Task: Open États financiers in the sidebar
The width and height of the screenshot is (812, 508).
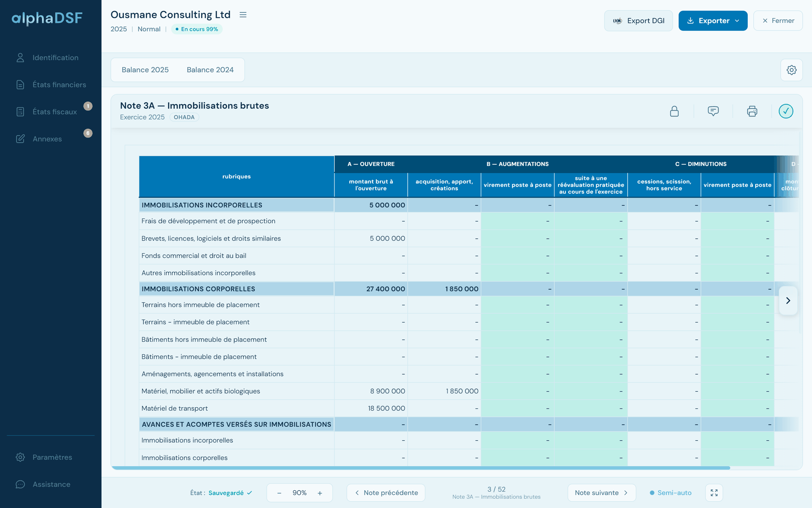Action: tap(51, 85)
